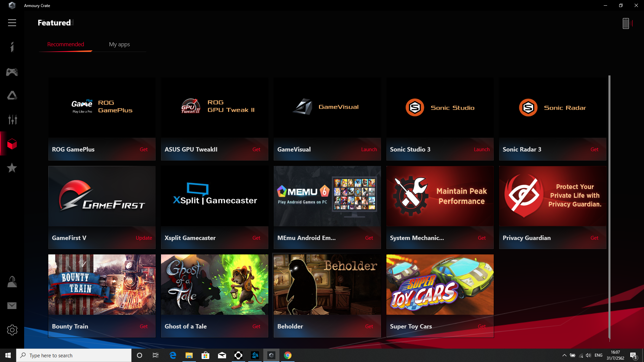
Task: Update GameFirst V
Action: (144, 238)
